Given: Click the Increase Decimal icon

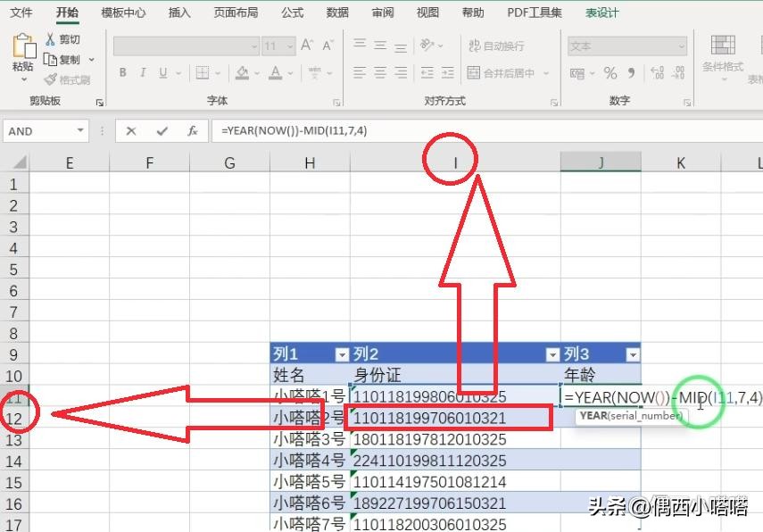Looking at the screenshot, I should (x=656, y=73).
